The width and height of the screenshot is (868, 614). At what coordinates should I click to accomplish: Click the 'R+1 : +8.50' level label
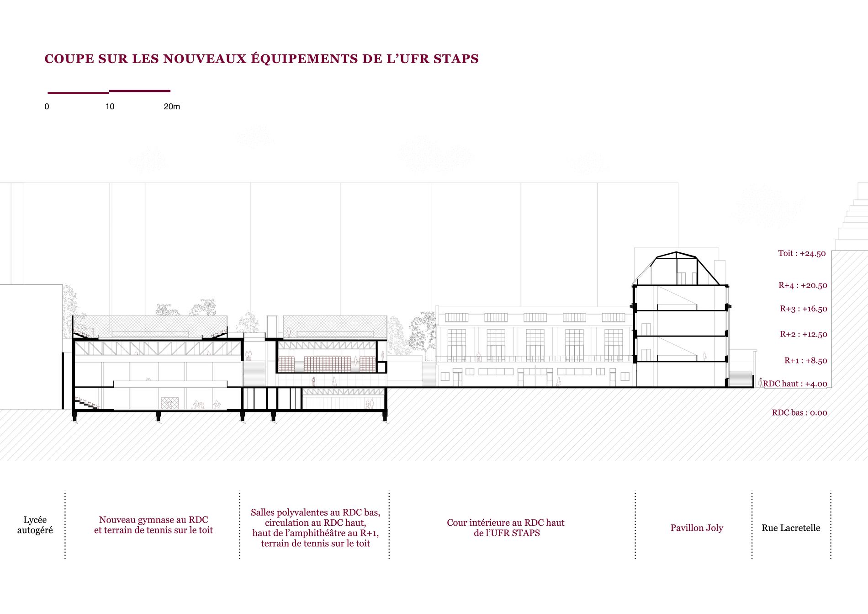[805, 361]
